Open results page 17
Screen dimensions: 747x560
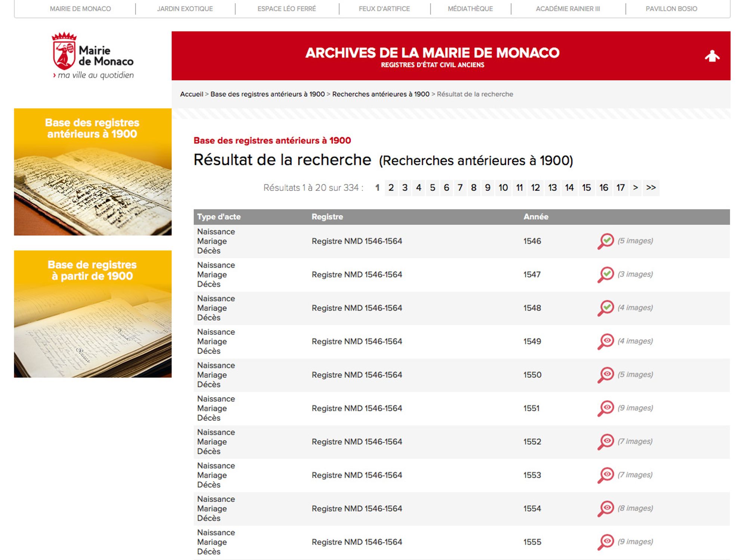pos(620,187)
